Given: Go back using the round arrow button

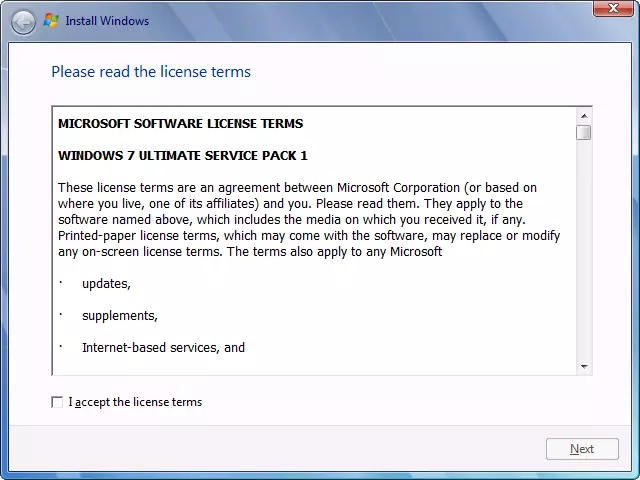Looking at the screenshot, I should [x=23, y=22].
